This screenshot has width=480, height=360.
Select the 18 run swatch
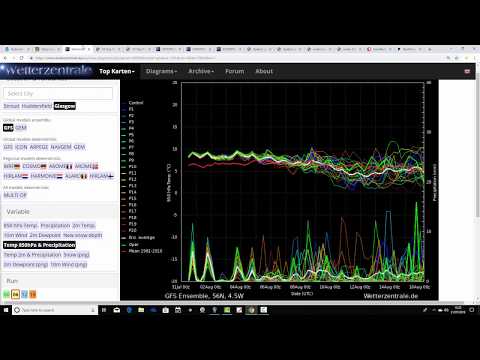pos(33,294)
